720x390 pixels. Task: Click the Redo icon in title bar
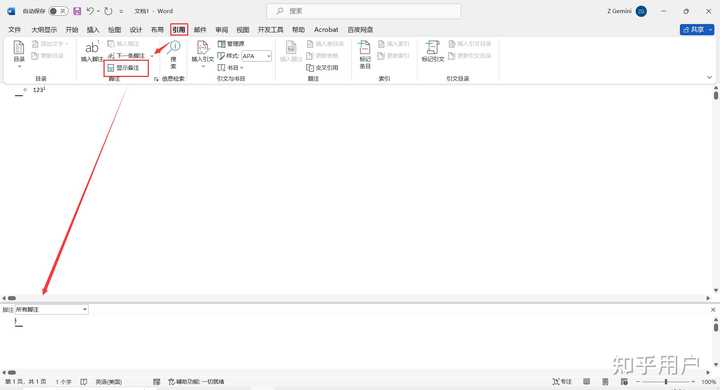(108, 11)
